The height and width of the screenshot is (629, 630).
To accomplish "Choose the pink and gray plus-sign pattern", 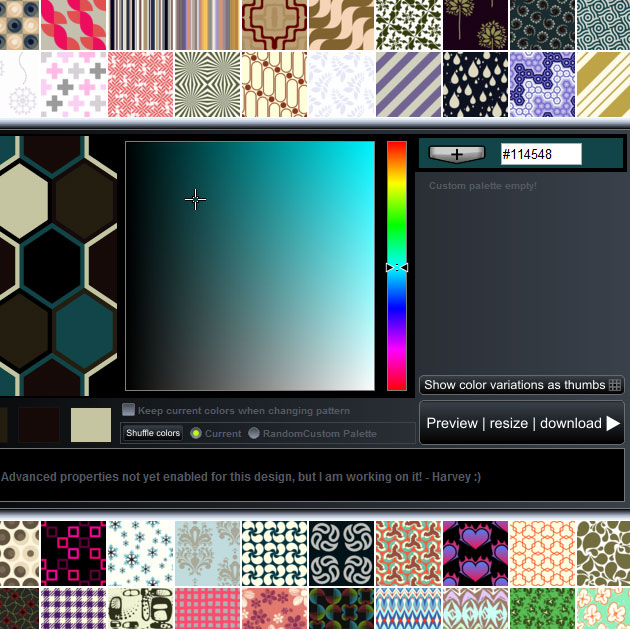I will coord(74,84).
